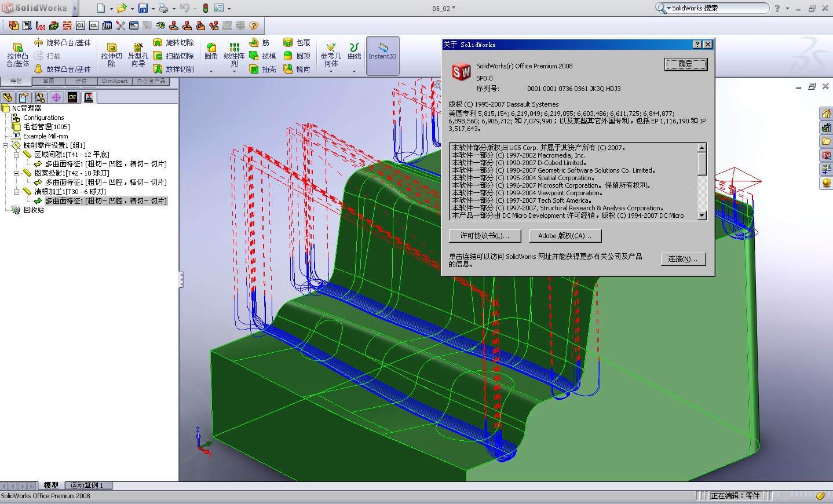This screenshot has width=833, height=504.
Task: Toggle the Instant3D button
Action: pyautogui.click(x=382, y=55)
